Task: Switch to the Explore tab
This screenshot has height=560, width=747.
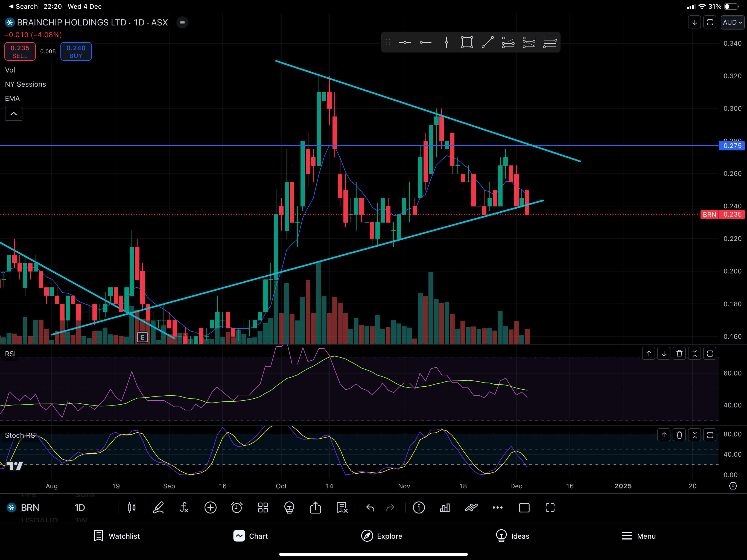Action: (x=382, y=536)
